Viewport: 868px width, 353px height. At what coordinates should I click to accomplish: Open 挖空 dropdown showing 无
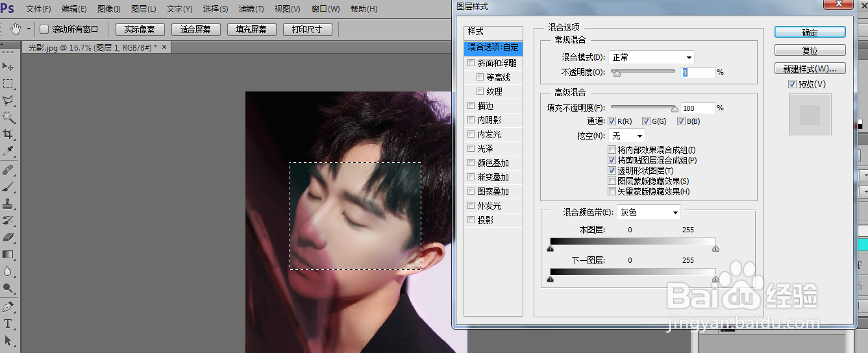[626, 136]
